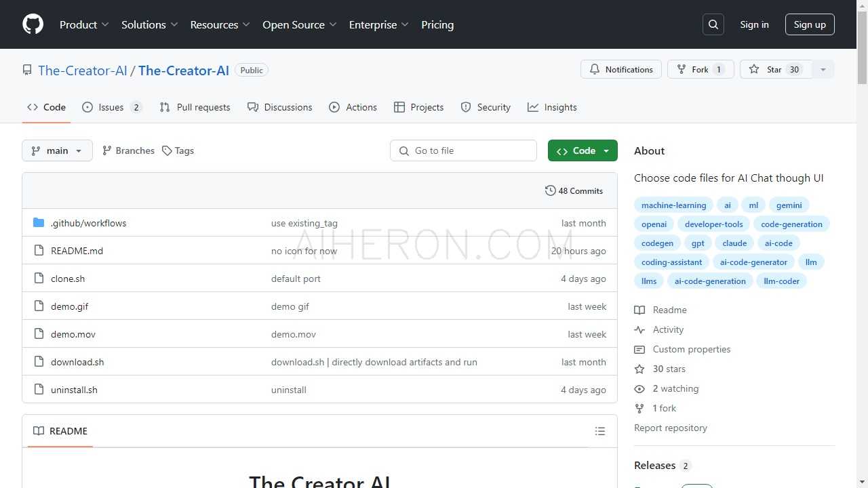The width and height of the screenshot is (868, 488).
Task: Click the bell icon in Notifications button
Action: 595,69
